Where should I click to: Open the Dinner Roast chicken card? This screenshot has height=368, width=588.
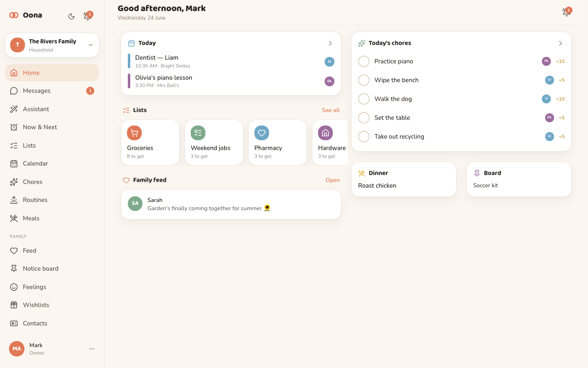coord(404,180)
